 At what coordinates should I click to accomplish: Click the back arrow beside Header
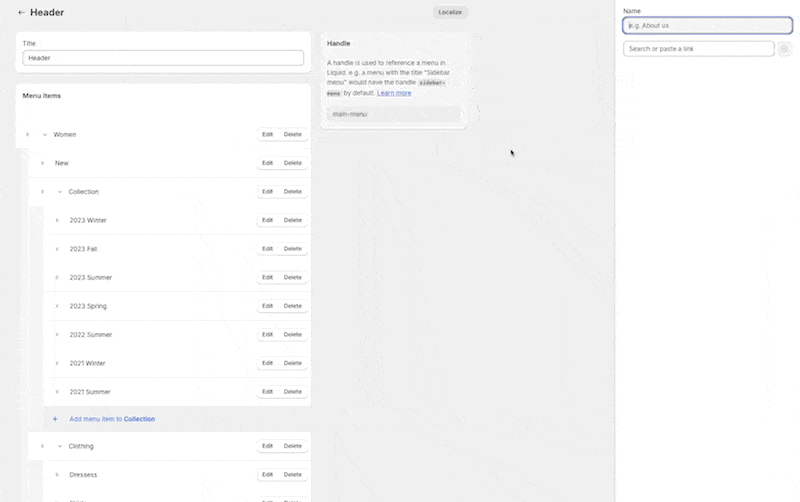(21, 13)
